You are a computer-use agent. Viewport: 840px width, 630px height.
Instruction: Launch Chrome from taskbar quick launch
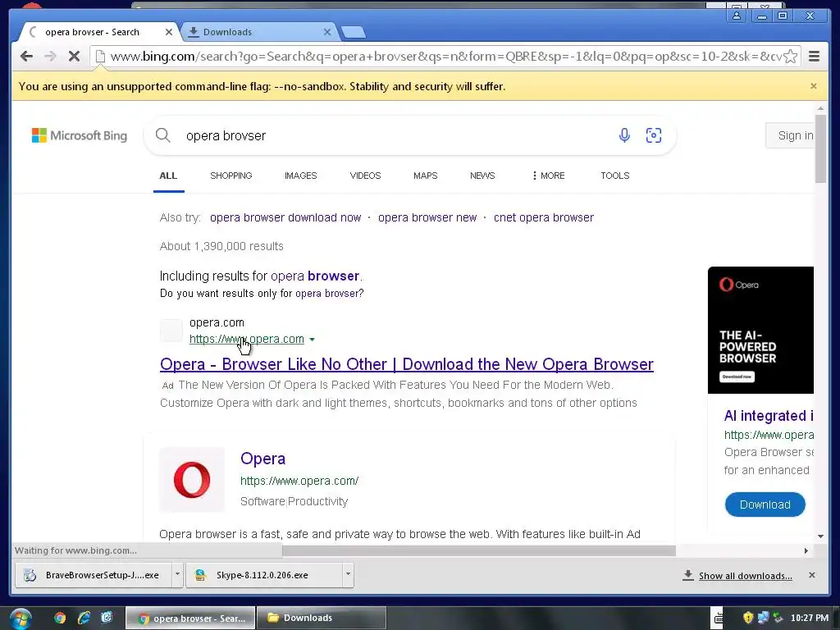coord(59,618)
